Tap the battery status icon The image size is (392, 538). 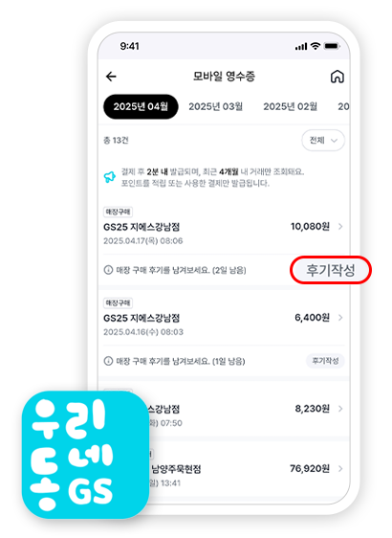(332, 46)
